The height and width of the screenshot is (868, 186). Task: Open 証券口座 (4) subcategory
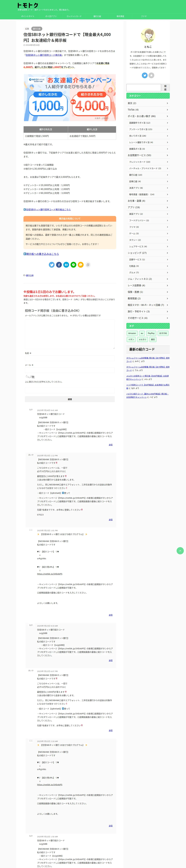(x=148, y=181)
